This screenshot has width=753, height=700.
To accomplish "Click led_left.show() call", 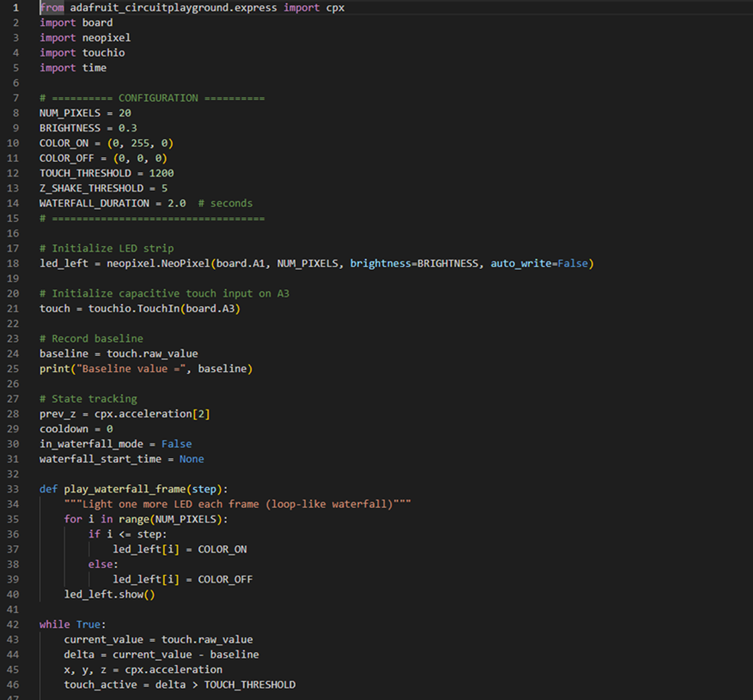I will pyautogui.click(x=109, y=594).
